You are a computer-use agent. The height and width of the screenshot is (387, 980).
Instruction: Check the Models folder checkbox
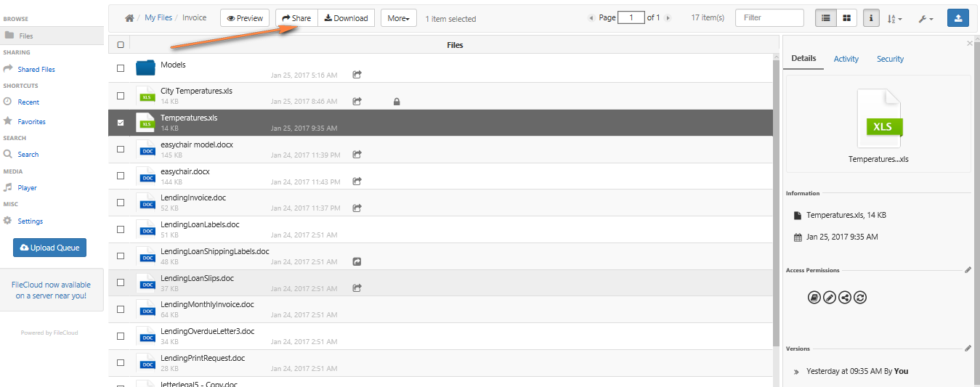[x=121, y=68]
